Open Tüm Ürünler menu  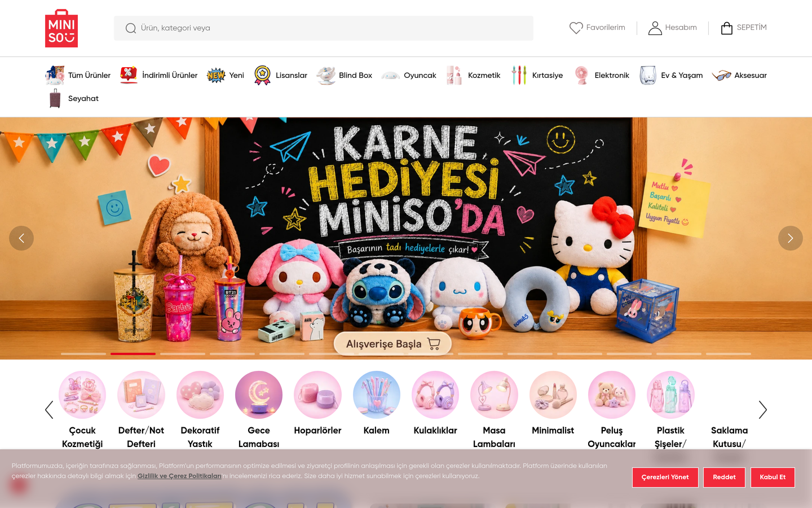(x=89, y=75)
